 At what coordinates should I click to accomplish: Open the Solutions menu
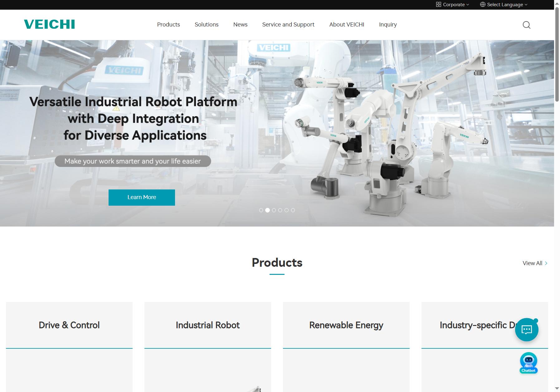[x=207, y=25]
